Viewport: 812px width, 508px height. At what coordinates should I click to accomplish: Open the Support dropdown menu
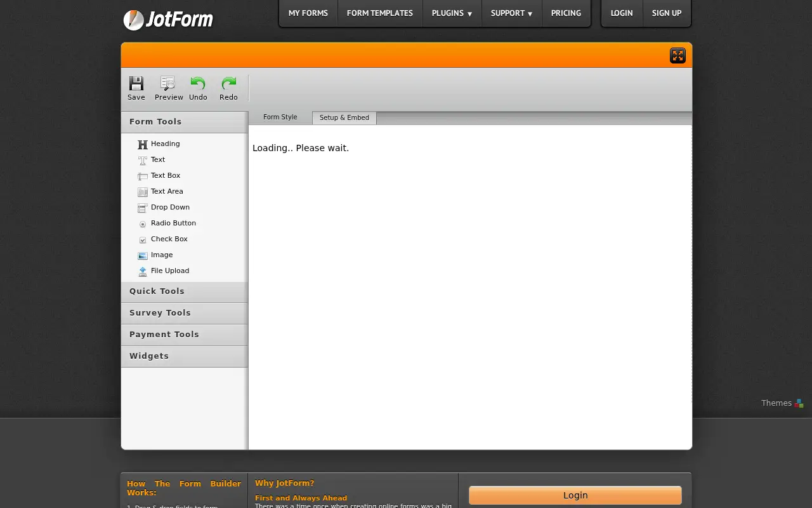pos(511,13)
